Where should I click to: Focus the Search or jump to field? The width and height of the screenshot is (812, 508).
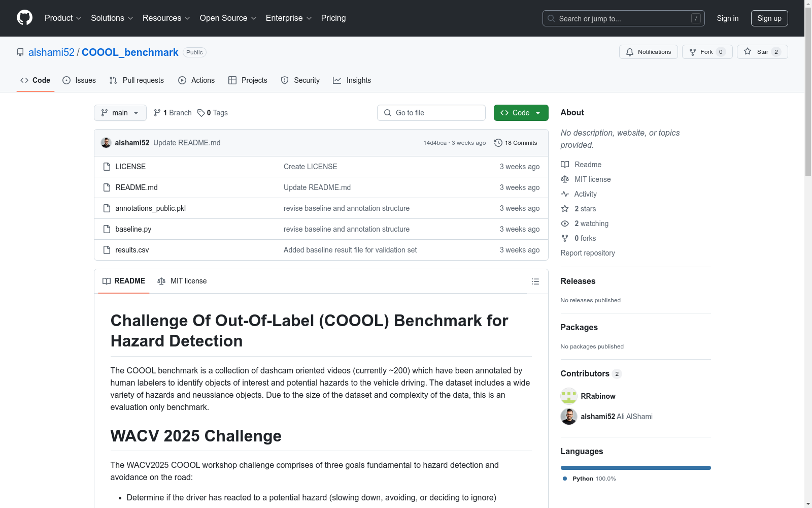tap(624, 18)
